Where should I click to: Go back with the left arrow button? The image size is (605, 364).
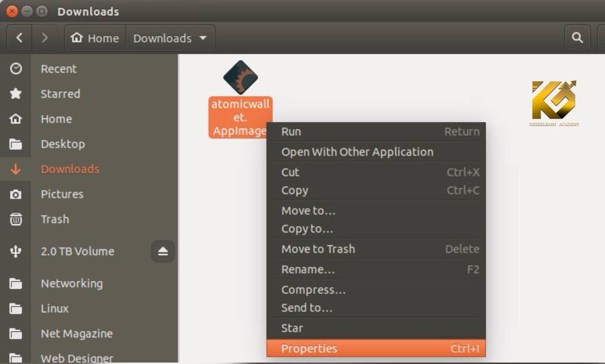pyautogui.click(x=19, y=38)
